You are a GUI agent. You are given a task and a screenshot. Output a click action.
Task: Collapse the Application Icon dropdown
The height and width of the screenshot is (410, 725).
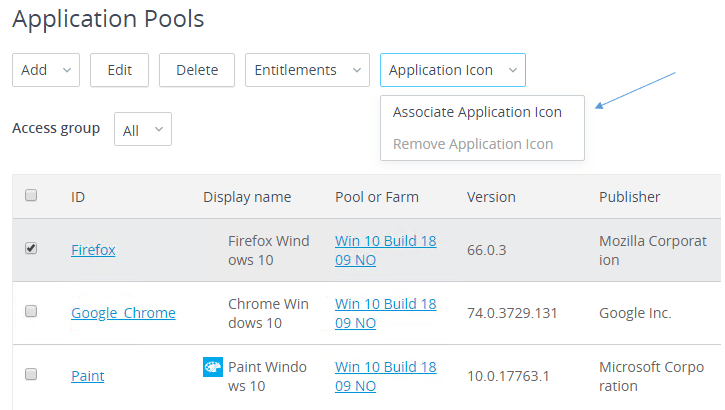point(453,70)
